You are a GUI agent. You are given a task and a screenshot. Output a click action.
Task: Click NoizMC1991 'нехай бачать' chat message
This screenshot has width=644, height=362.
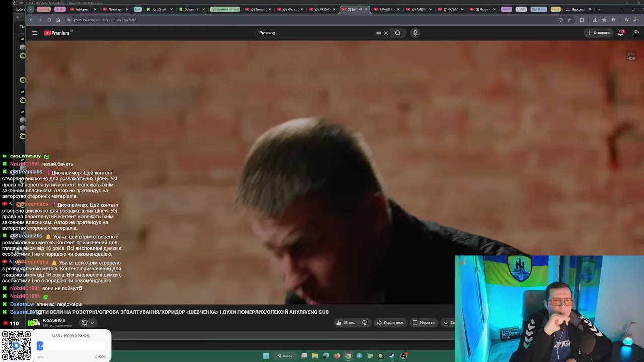tap(42, 164)
